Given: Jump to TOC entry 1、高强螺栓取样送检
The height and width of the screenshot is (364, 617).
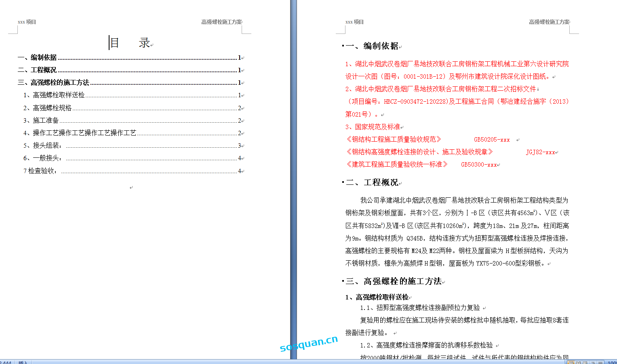Looking at the screenshot, I should (54, 95).
